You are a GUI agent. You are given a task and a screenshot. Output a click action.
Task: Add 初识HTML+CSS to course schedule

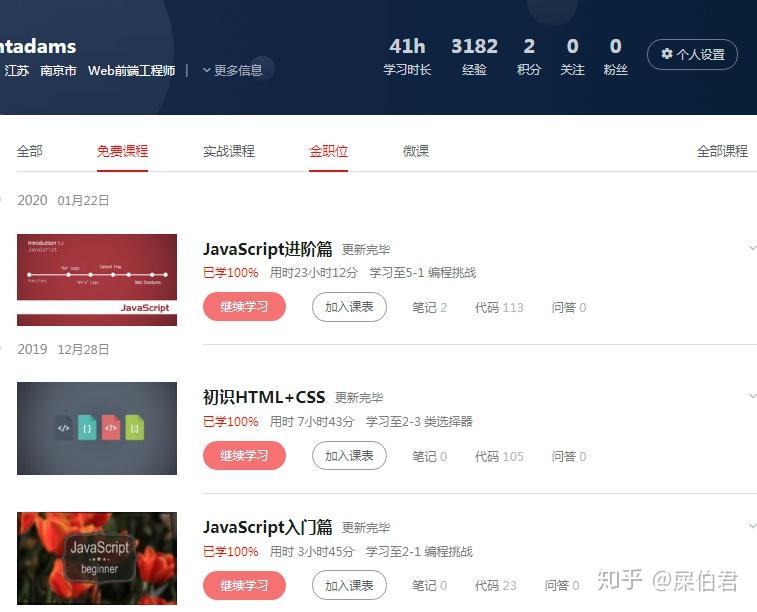349,455
